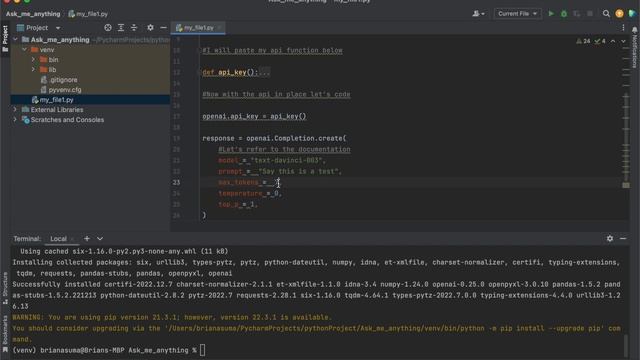Screen dimensions: 640x360
Task: Open the Structure sidebar tool window
Action: tap(5, 288)
